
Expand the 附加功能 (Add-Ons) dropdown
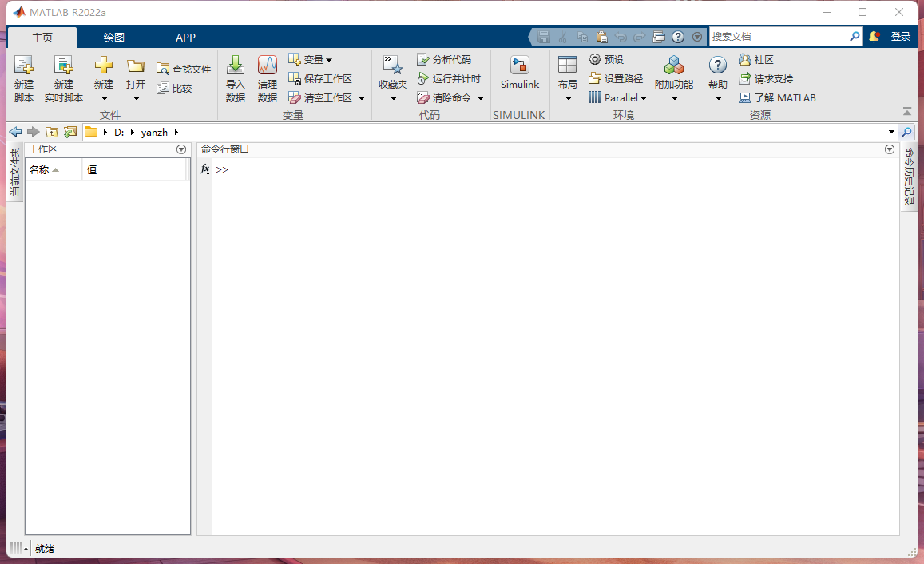(x=674, y=98)
